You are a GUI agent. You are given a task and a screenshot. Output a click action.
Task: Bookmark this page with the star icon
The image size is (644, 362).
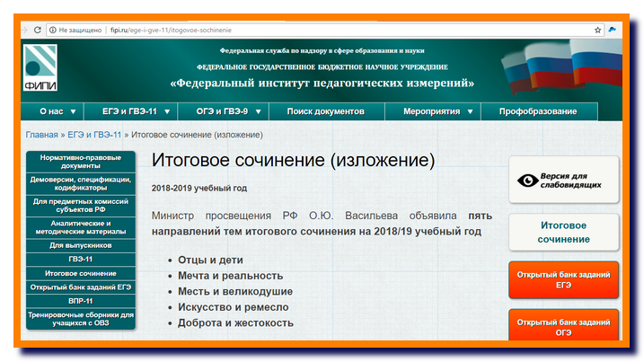click(x=597, y=30)
